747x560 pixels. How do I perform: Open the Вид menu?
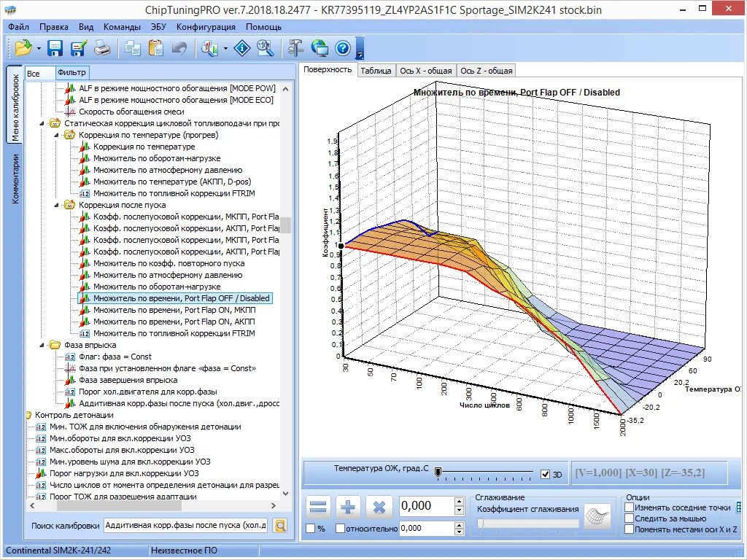coord(86,27)
